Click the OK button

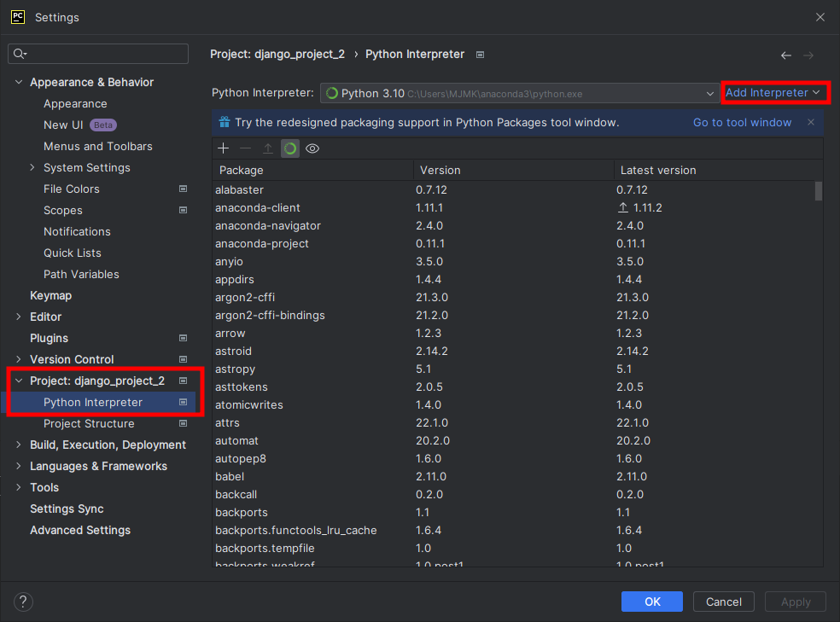coord(652,602)
